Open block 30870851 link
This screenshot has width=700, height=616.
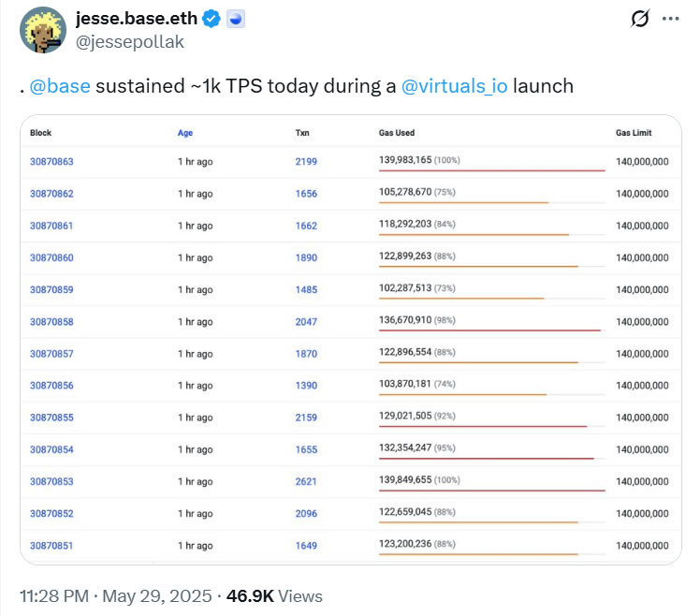[x=51, y=546]
